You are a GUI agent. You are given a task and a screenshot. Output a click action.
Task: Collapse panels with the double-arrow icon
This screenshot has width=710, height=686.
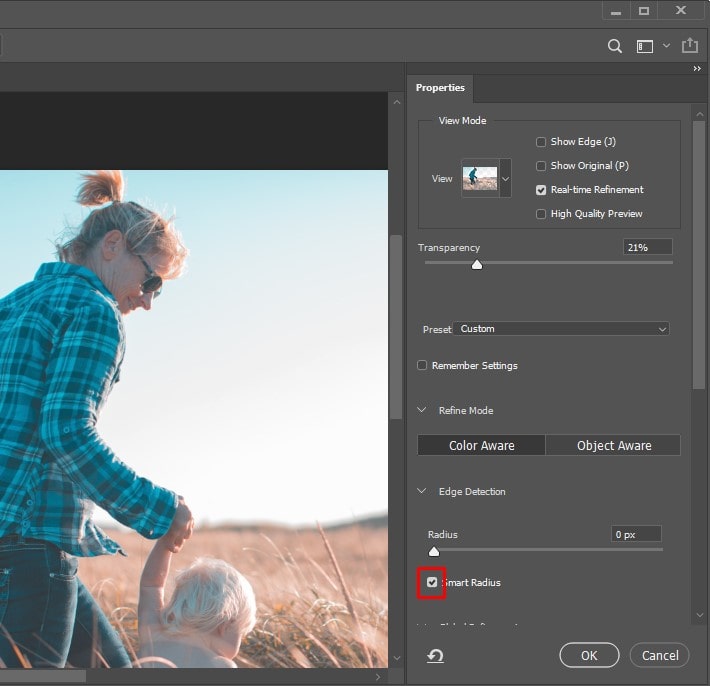[x=697, y=69]
